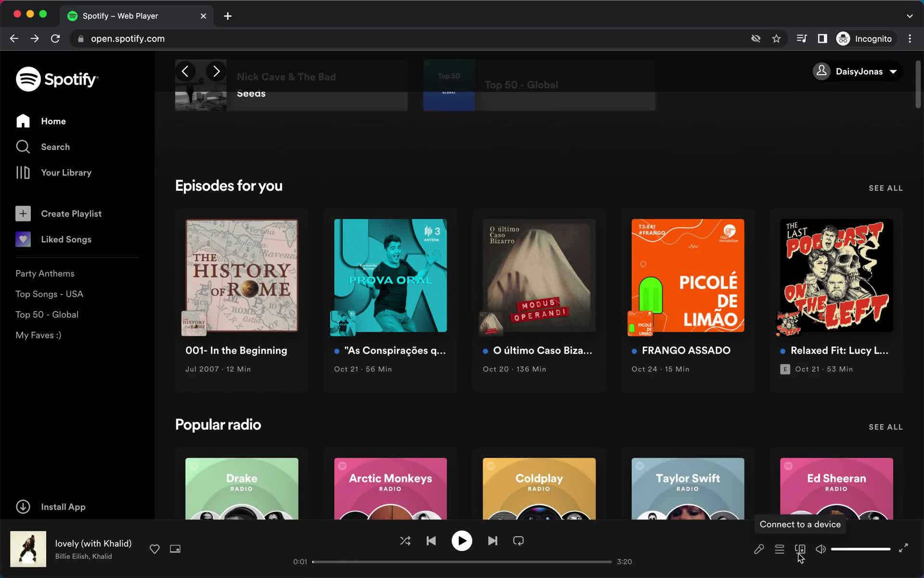Click the page vertical scrollbar
The width and height of the screenshot is (924, 578).
pos(918,85)
